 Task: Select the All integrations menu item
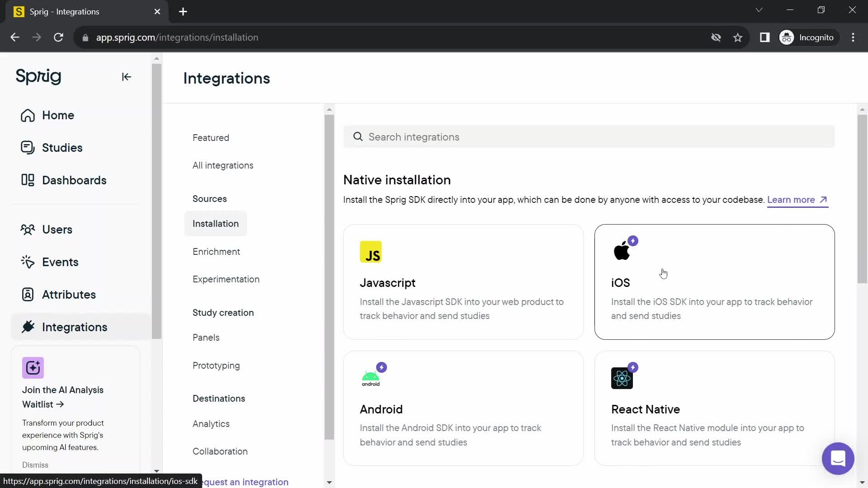tap(223, 165)
